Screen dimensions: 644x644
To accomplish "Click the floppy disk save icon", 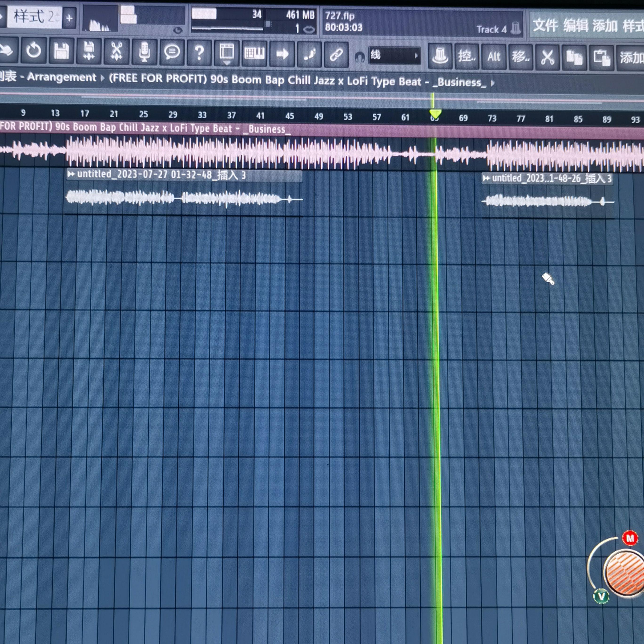I will pos(61,51).
